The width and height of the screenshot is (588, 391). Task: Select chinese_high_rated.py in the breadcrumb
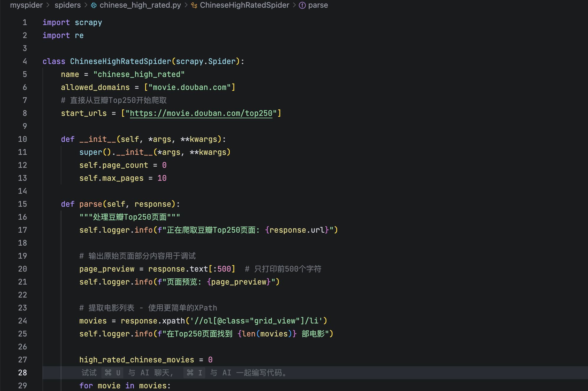tap(140, 5)
